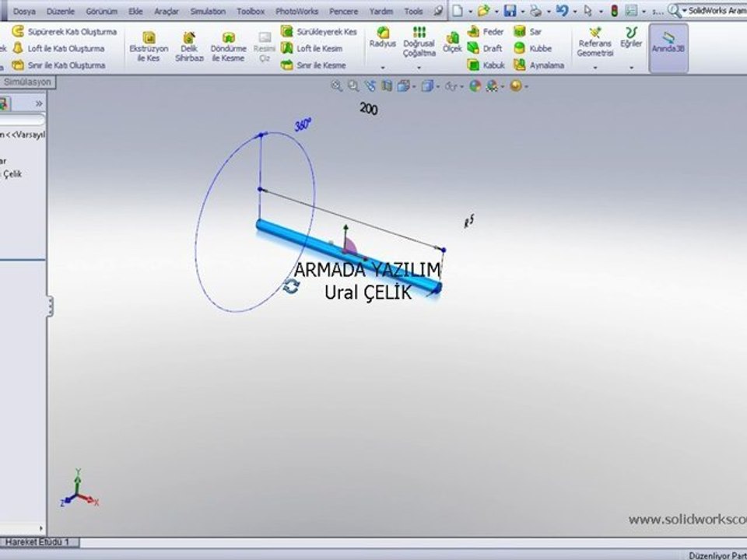The height and width of the screenshot is (560, 747).
Task: Click the Select cursor icon
Action: pos(588,10)
